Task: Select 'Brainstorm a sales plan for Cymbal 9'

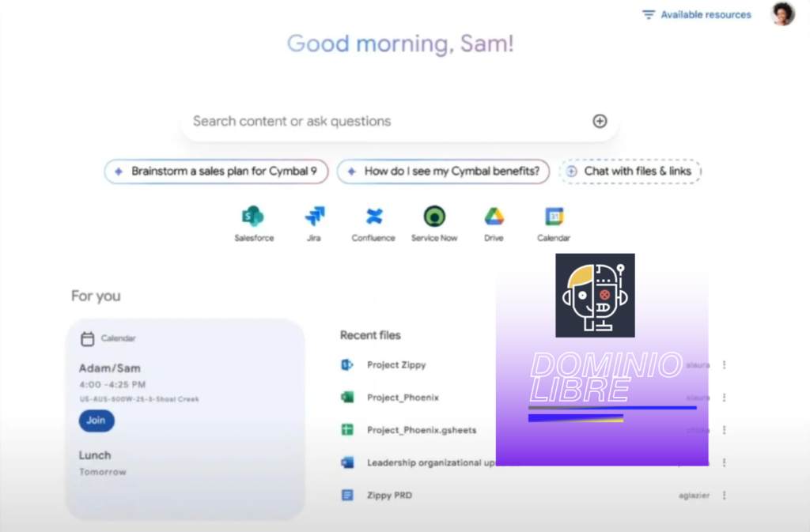Action: [216, 172]
